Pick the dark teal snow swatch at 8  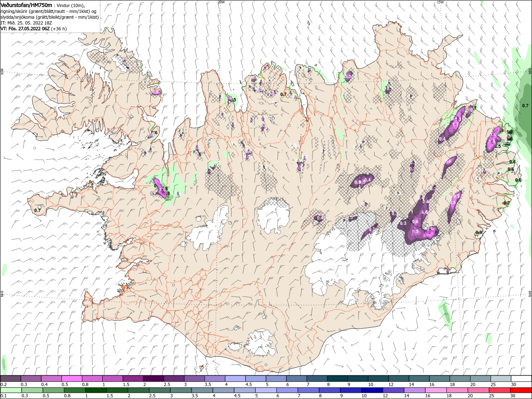pos(337,379)
